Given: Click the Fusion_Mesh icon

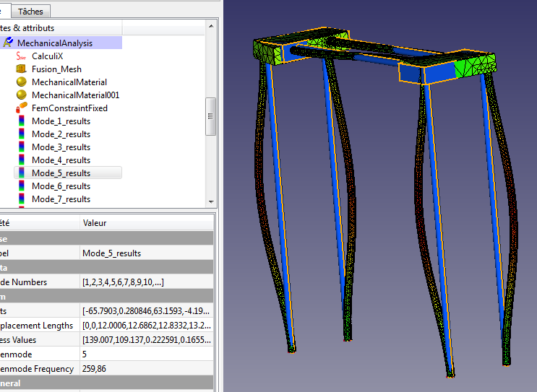Looking at the screenshot, I should [21, 69].
